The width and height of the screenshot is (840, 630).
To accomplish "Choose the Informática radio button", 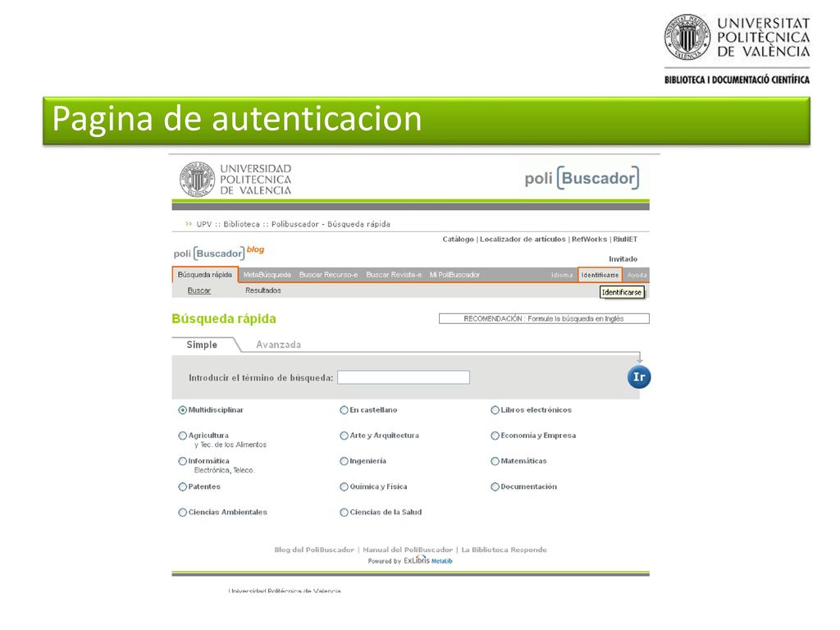I will [x=183, y=461].
